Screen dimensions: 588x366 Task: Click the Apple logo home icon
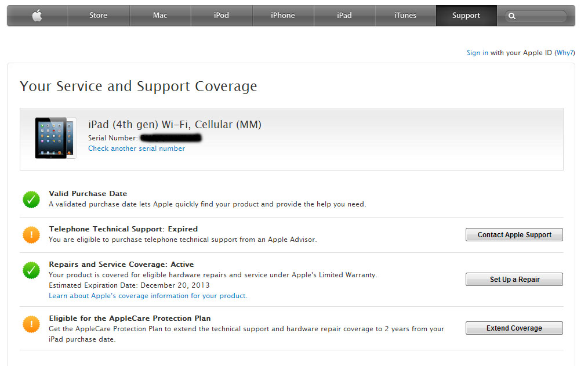pos(37,16)
